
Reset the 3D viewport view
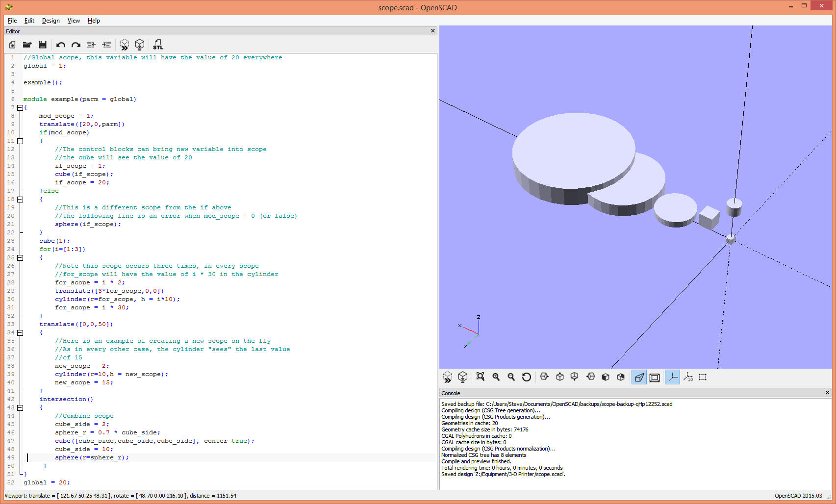click(x=527, y=377)
